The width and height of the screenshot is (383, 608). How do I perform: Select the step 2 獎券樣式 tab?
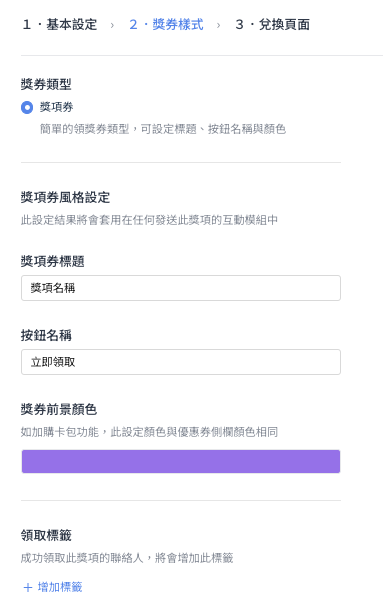tap(166, 24)
